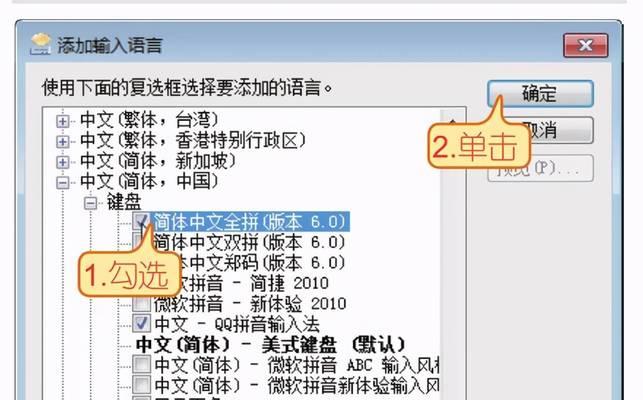Screen dimensions: 643x400
Task: Click the 确定 button
Action: [x=540, y=94]
